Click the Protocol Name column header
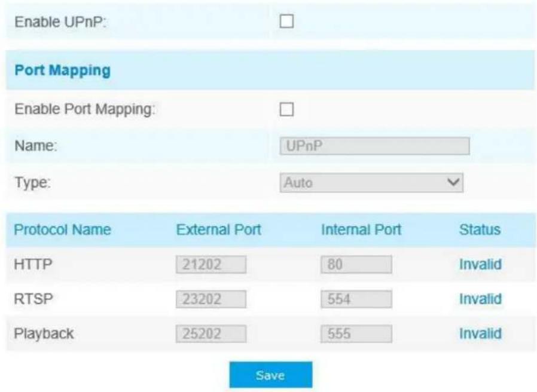 [x=62, y=229]
